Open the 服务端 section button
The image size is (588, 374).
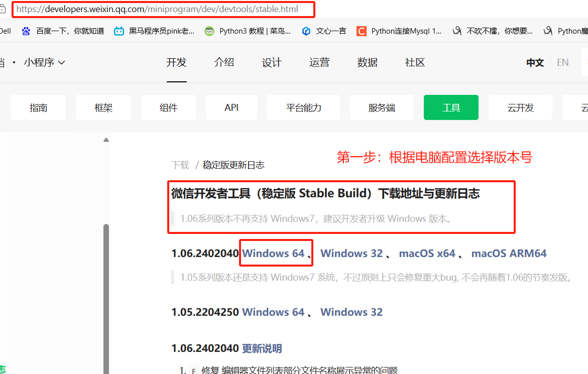382,107
